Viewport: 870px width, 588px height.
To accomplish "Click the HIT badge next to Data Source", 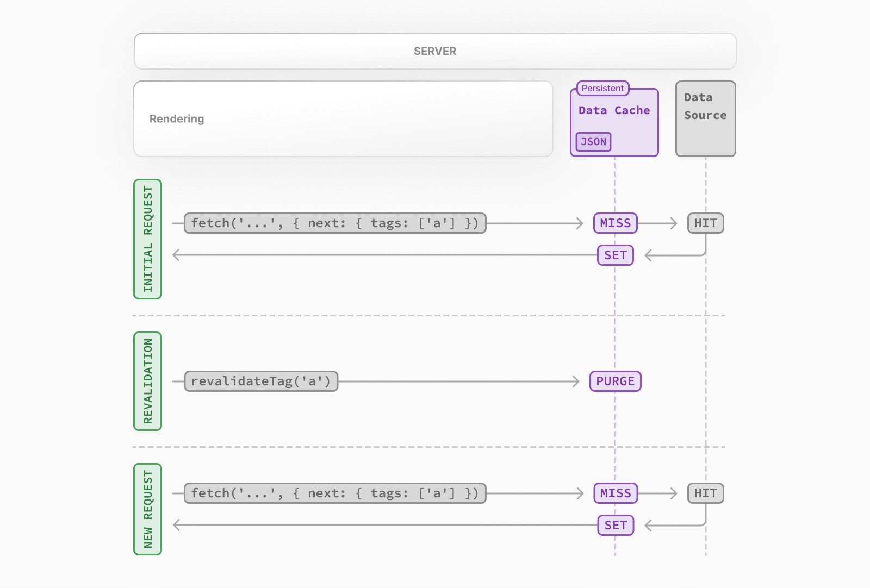I will click(x=705, y=223).
